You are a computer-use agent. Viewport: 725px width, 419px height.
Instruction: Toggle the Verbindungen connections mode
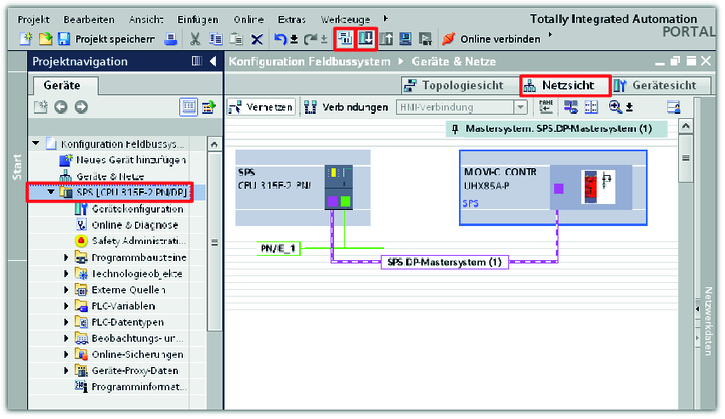pyautogui.click(x=347, y=107)
